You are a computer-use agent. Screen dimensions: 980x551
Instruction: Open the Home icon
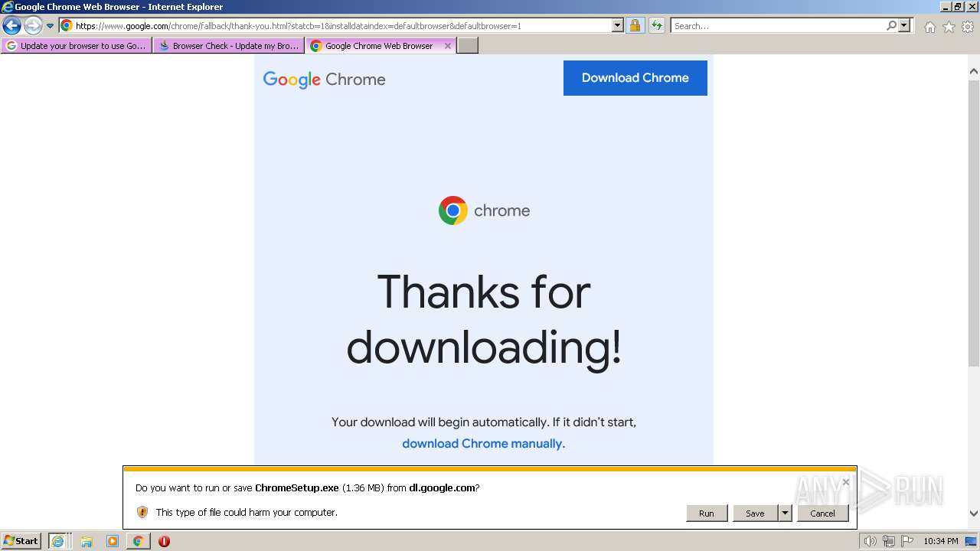click(x=929, y=27)
